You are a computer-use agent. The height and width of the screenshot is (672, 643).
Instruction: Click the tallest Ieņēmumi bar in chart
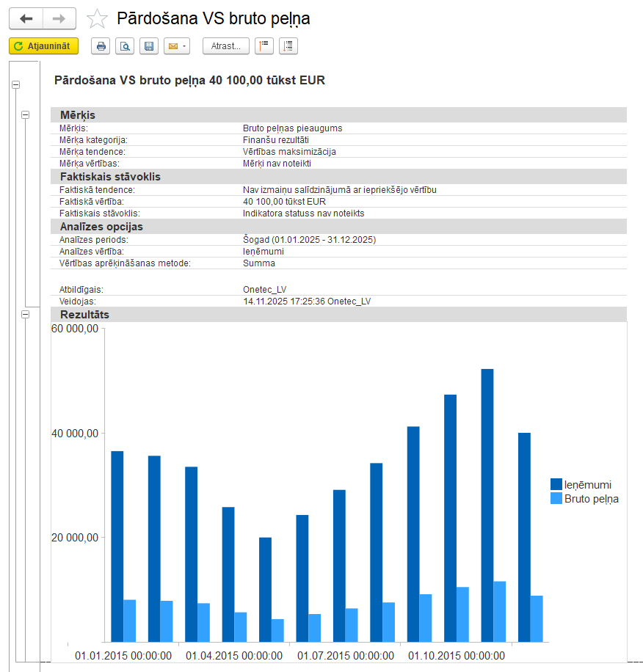tap(487, 505)
